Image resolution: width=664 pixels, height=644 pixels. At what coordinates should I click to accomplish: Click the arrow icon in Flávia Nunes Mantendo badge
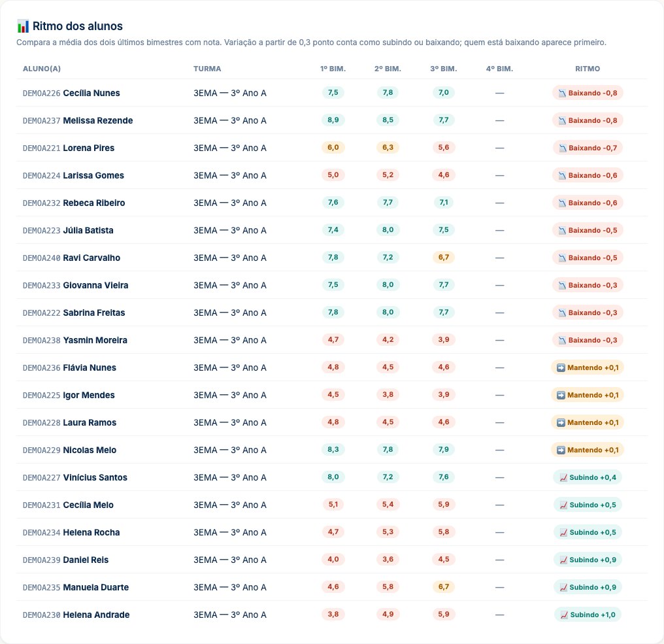[561, 367]
